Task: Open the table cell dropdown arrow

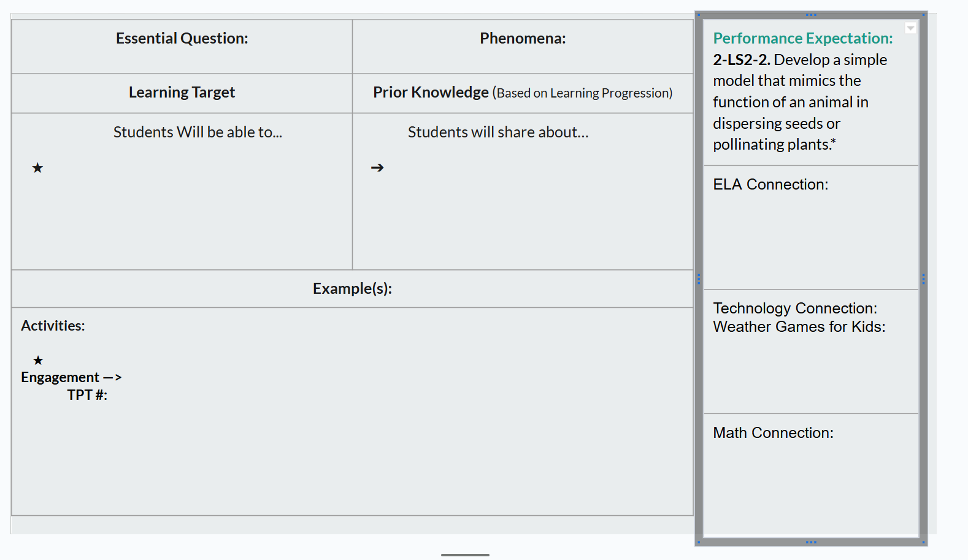Action: [910, 28]
